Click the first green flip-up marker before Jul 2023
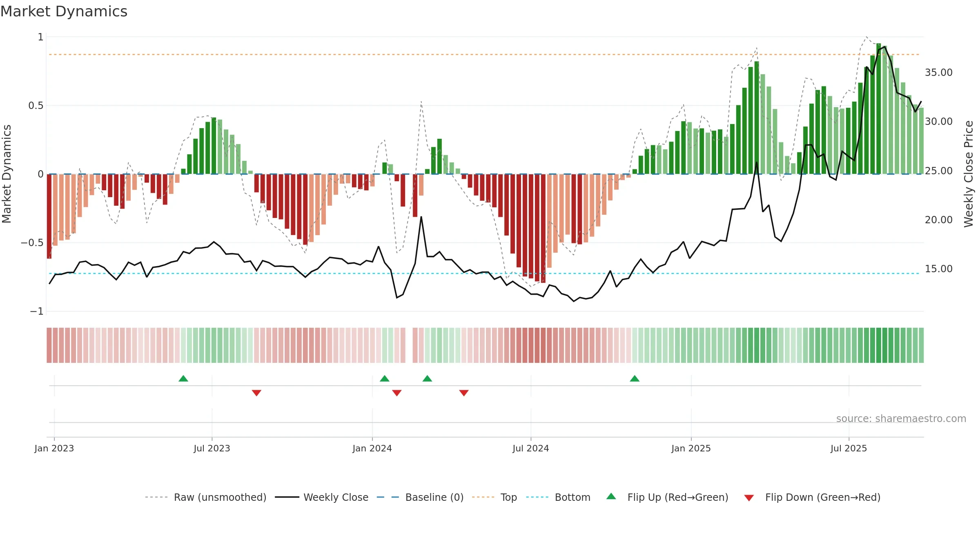This screenshot has width=980, height=551. 183,378
